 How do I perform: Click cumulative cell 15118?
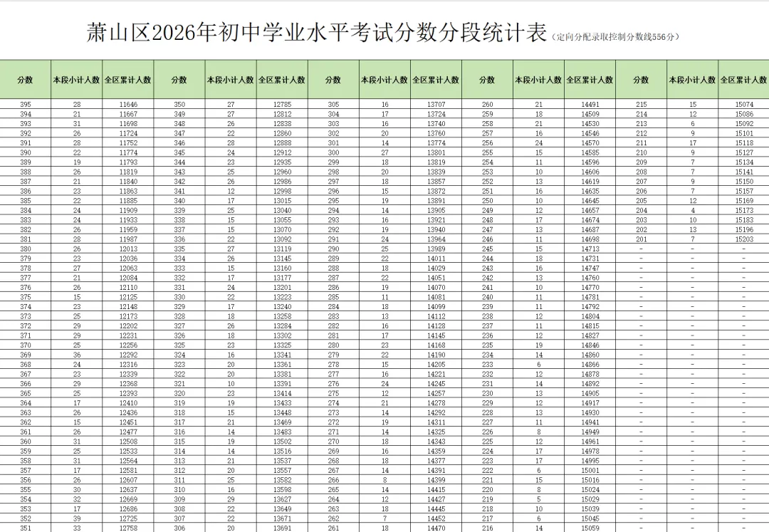[745, 143]
